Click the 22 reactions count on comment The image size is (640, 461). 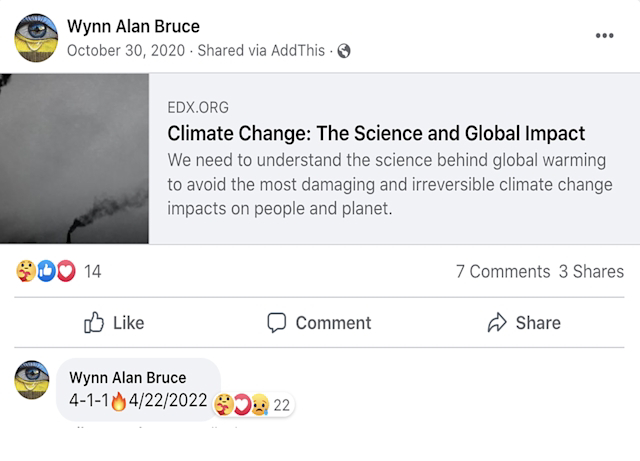click(281, 405)
